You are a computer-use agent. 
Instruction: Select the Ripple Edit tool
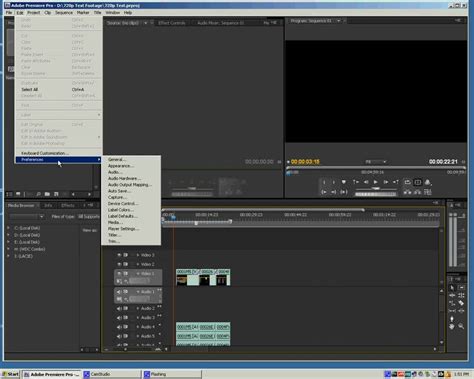tap(452, 295)
